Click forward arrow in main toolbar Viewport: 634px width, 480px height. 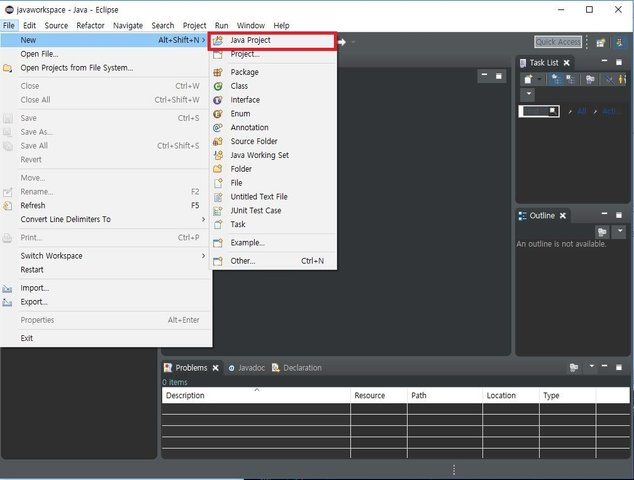point(342,42)
